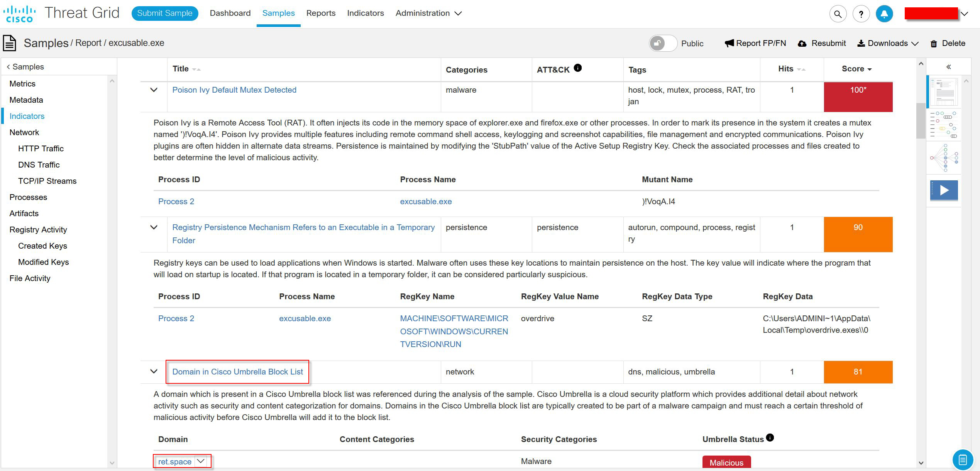Toggle the Public sharing switch
This screenshot has height=471, width=980.
(x=663, y=43)
